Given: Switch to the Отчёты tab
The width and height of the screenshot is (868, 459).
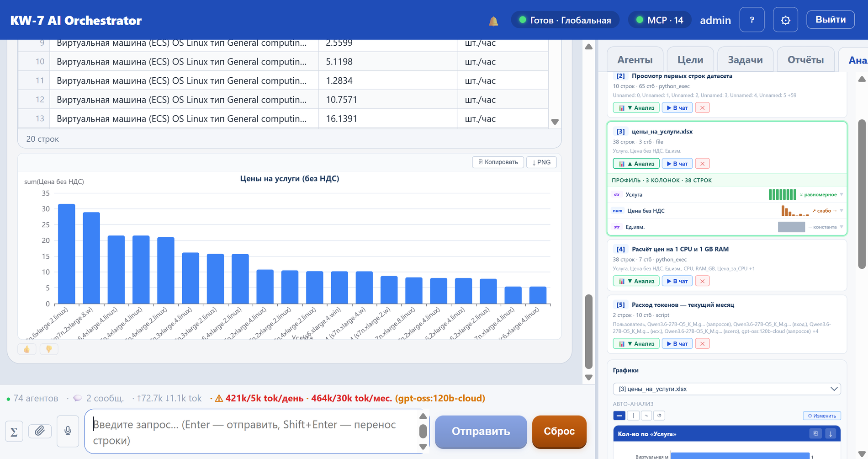Looking at the screenshot, I should [x=805, y=60].
